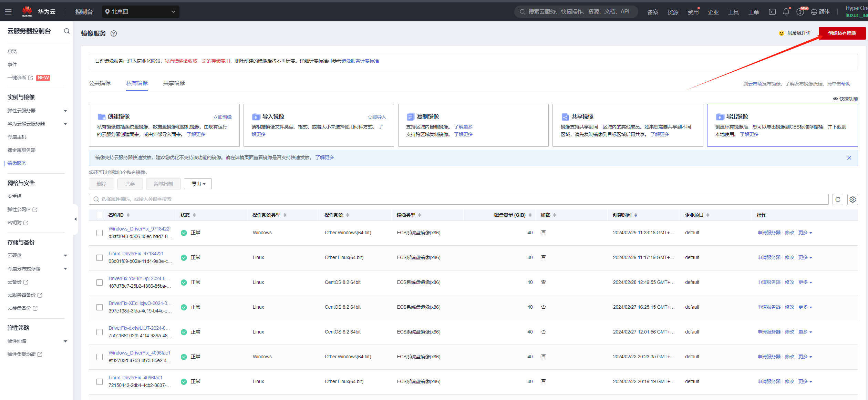868x400 pixels.
Task: Open the help question mark in header
Action: pyautogui.click(x=800, y=12)
